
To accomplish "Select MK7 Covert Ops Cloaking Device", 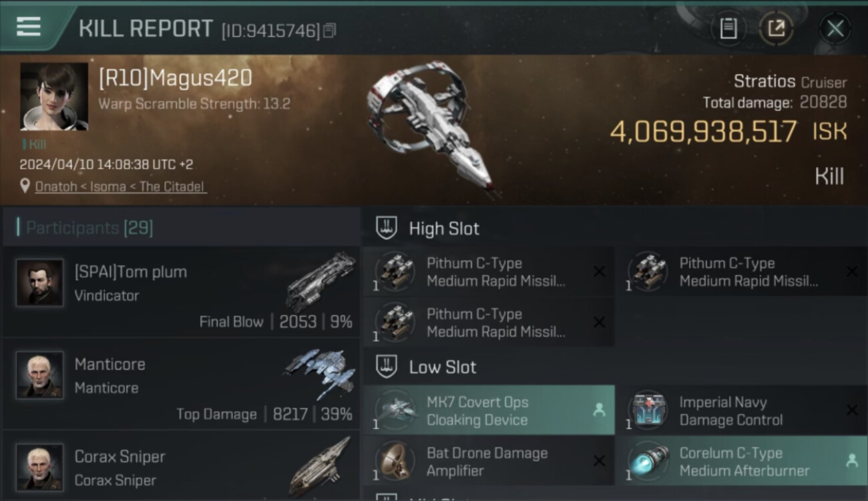I will pyautogui.click(x=489, y=411).
